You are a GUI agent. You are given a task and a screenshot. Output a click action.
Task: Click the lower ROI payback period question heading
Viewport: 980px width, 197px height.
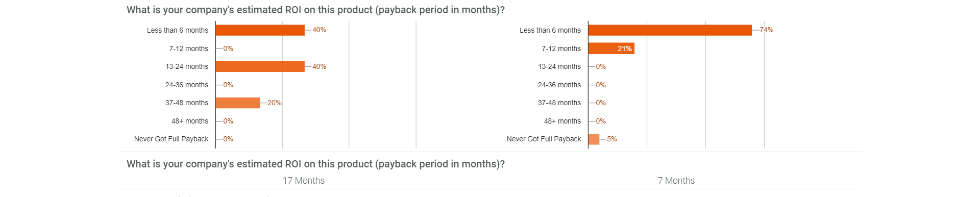[x=315, y=164]
